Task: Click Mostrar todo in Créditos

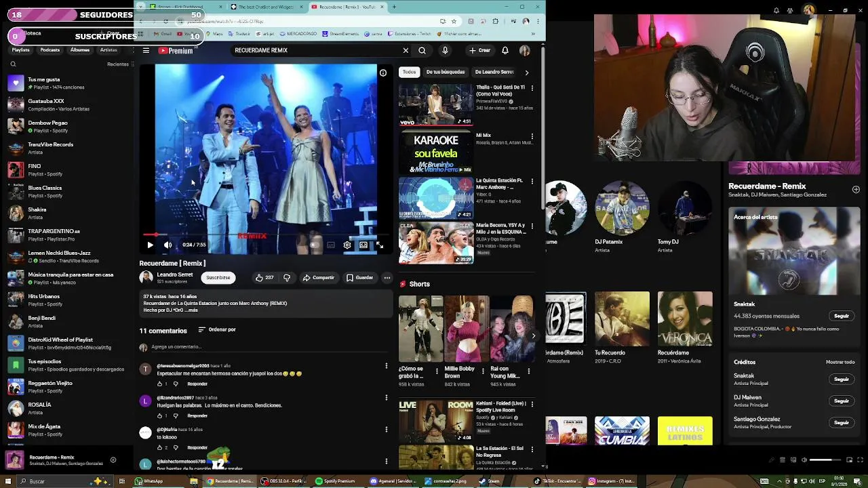Action: [x=840, y=362]
